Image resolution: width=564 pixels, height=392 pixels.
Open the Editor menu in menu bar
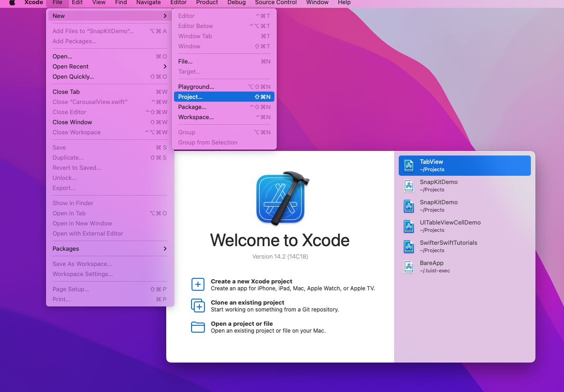click(179, 2)
